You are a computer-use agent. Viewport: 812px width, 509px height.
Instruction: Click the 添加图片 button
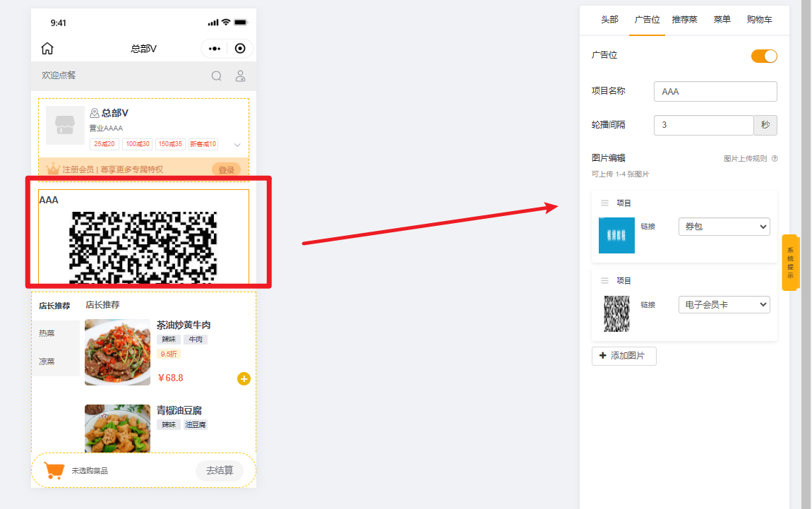coord(623,356)
